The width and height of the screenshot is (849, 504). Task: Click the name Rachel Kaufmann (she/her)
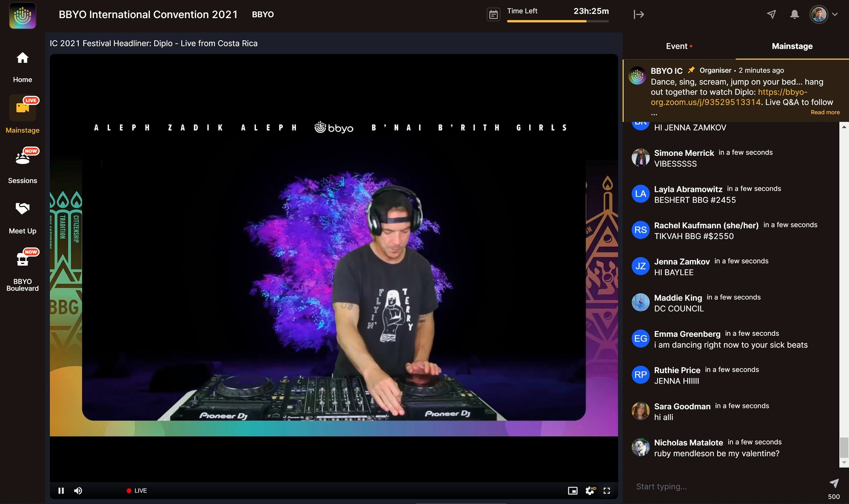coord(706,225)
